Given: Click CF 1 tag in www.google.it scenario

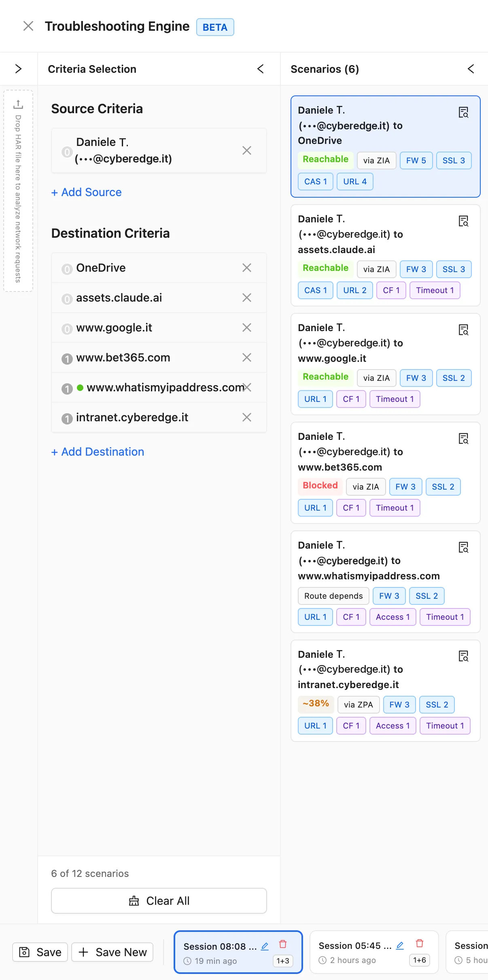Looking at the screenshot, I should [x=351, y=399].
